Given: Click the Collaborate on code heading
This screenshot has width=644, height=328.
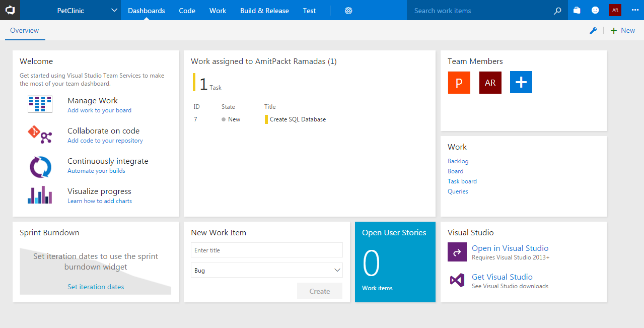Looking at the screenshot, I should coord(104,131).
